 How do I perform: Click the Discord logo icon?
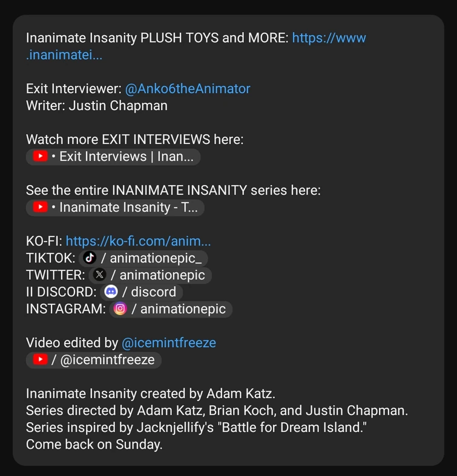tap(111, 292)
